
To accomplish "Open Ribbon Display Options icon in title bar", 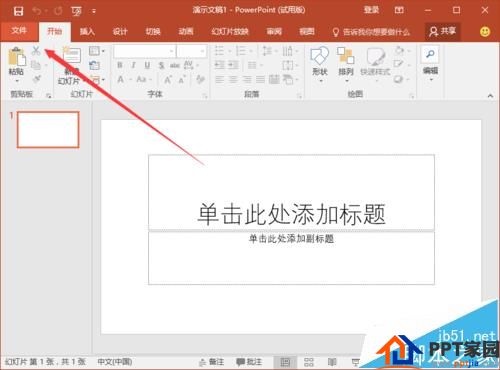I will point(399,10).
